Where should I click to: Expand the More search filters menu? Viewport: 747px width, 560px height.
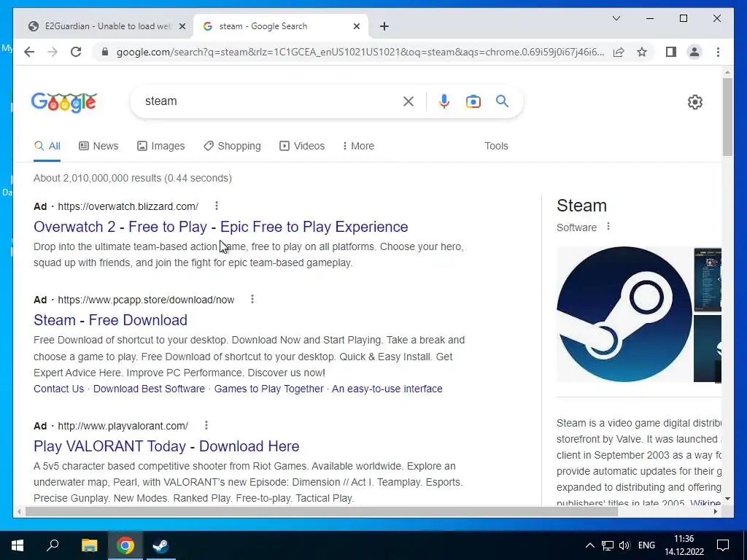(x=358, y=146)
